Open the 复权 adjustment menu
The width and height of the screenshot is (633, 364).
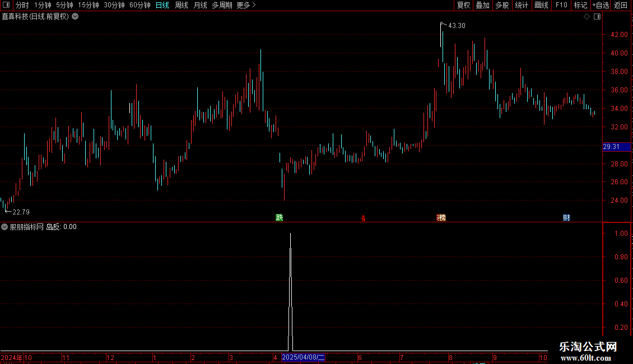click(463, 5)
